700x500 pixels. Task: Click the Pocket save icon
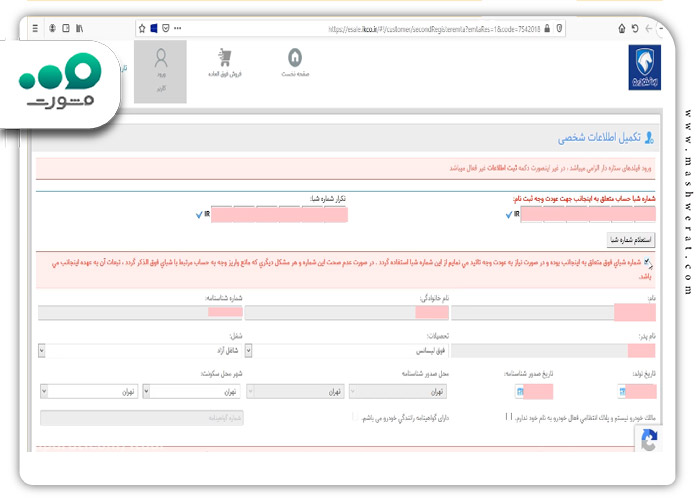tap(166, 29)
